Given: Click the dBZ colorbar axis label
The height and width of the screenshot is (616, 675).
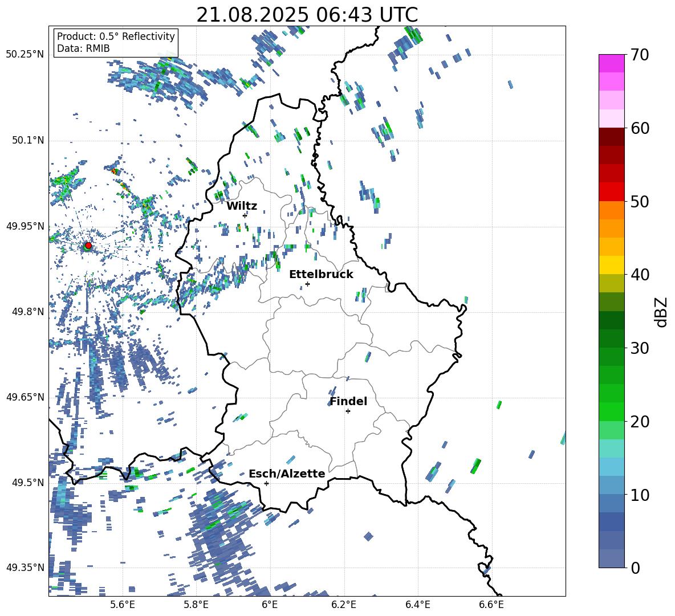Looking at the screenshot, I should pyautogui.click(x=662, y=312).
